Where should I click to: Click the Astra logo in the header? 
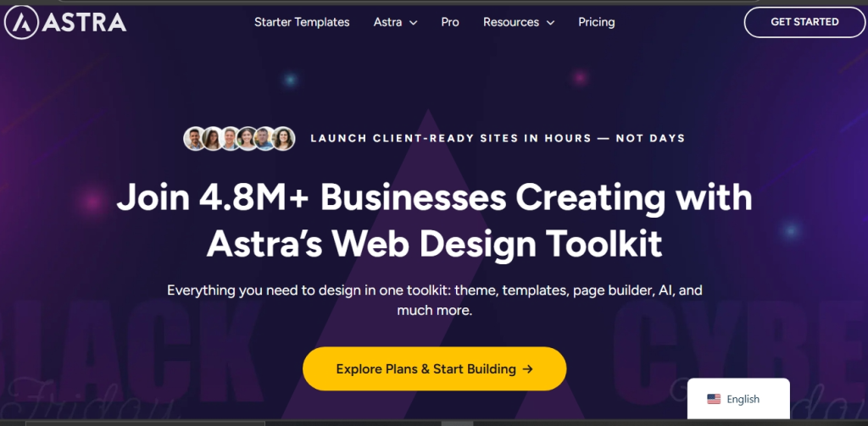click(x=65, y=22)
